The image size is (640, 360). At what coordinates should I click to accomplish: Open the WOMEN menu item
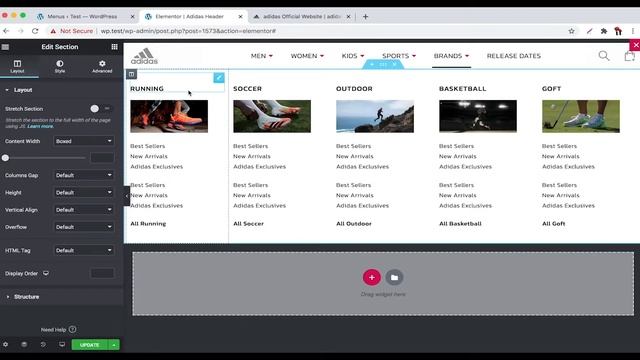click(307, 56)
